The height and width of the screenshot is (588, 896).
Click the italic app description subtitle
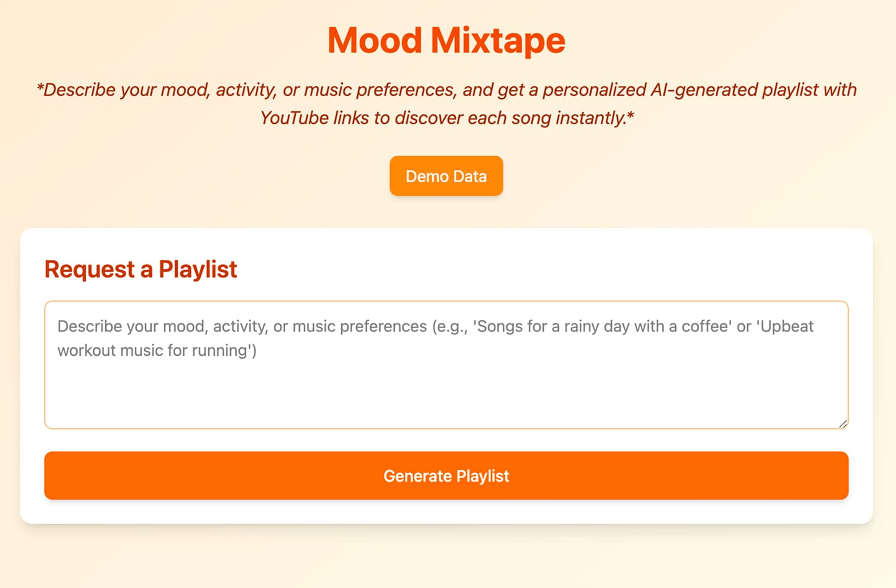[446, 104]
